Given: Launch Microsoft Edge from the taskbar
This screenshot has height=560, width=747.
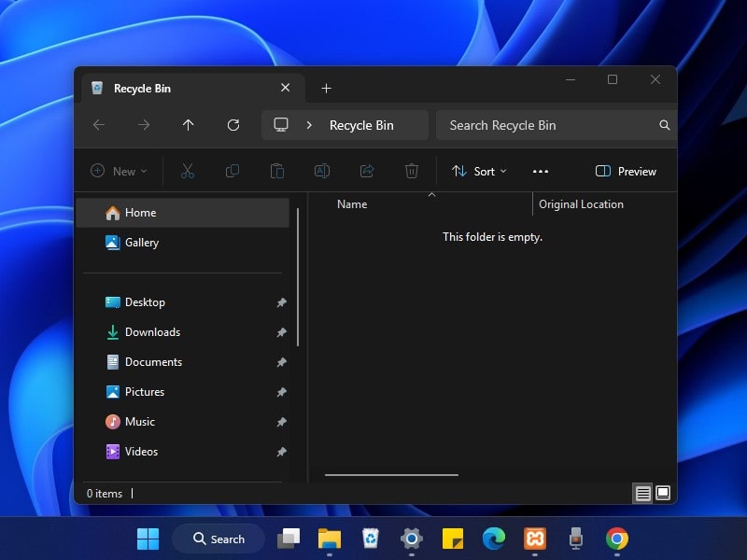Looking at the screenshot, I should tap(494, 539).
